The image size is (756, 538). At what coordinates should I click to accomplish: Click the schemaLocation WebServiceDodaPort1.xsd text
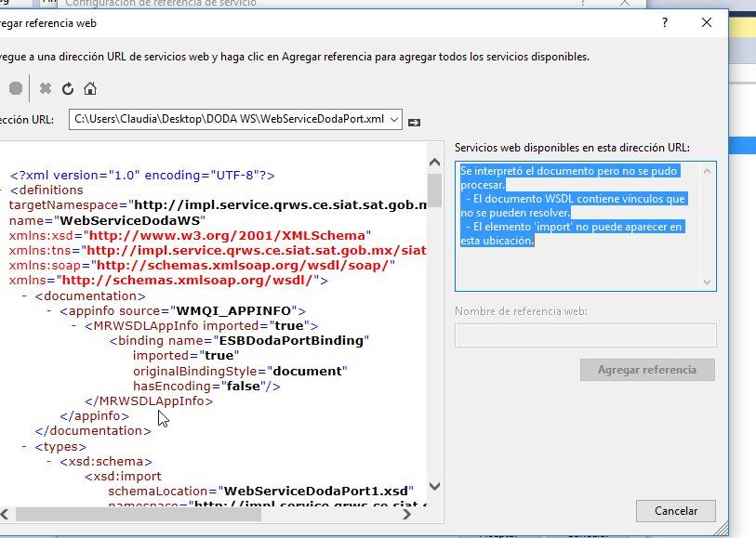pyautogui.click(x=261, y=491)
